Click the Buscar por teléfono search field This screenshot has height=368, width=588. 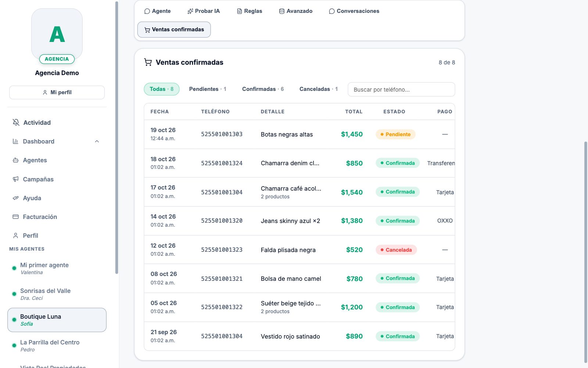tap(401, 89)
